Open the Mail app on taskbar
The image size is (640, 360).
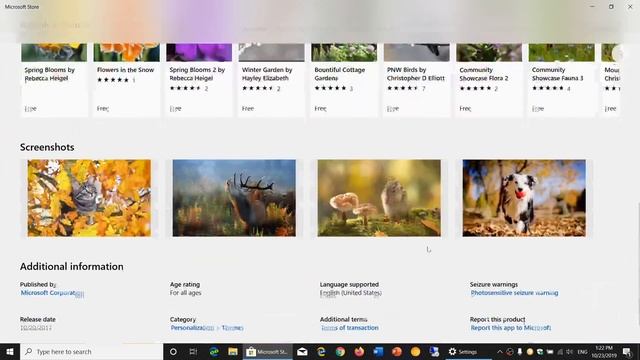pyautogui.click(x=302, y=351)
